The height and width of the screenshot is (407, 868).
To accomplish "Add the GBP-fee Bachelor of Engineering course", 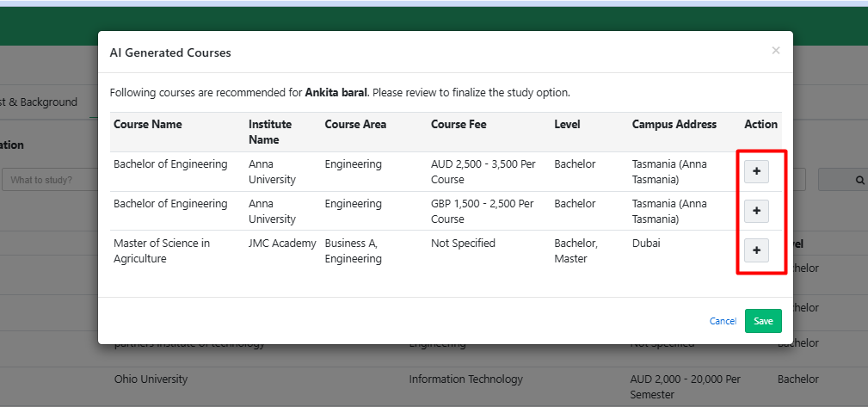I will click(x=756, y=210).
